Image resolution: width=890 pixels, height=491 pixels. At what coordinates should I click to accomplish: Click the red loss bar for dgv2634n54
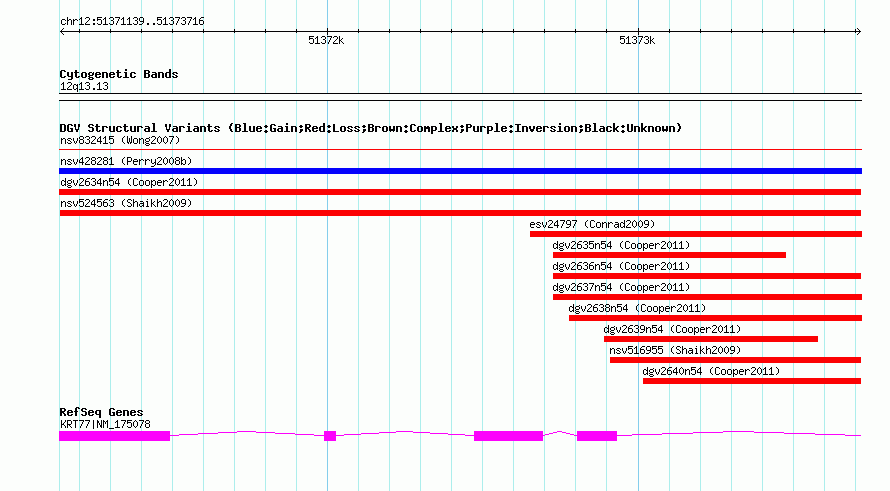click(x=460, y=192)
